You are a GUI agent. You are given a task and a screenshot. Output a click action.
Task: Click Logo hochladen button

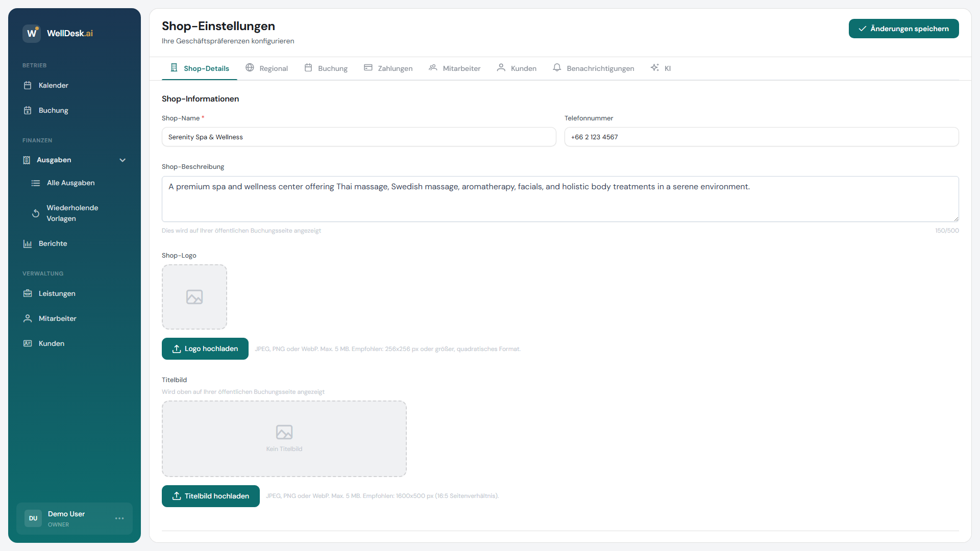coord(205,349)
